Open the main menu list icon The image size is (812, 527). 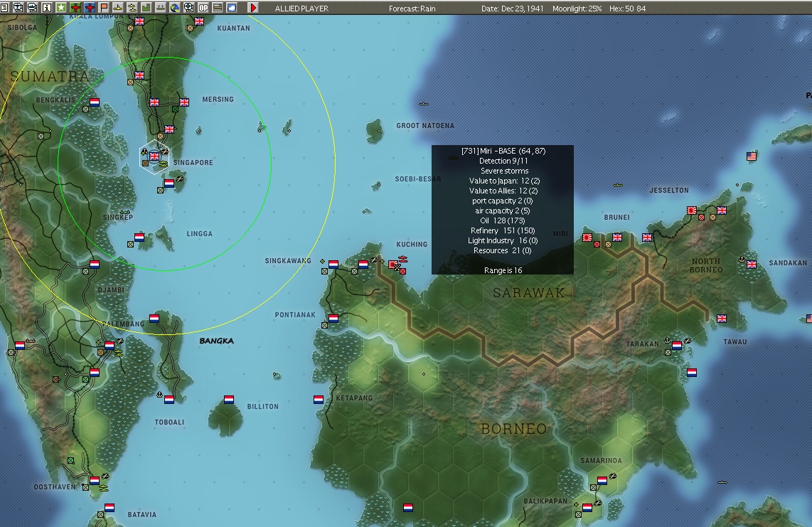click(5, 7)
